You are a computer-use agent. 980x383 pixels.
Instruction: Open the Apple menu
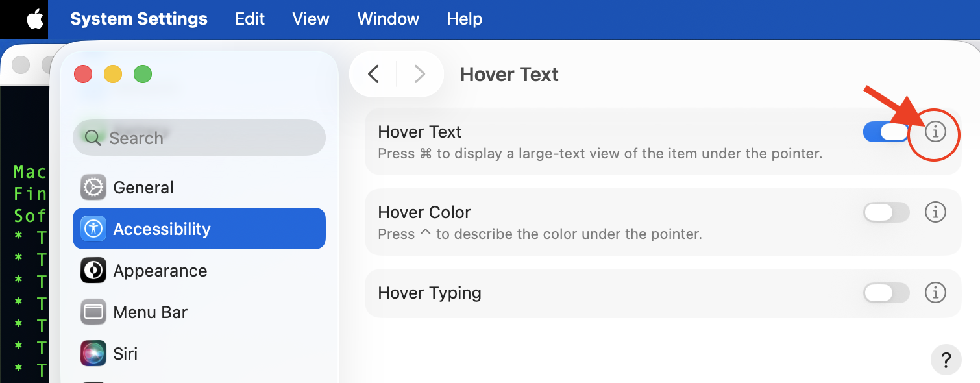click(x=35, y=19)
